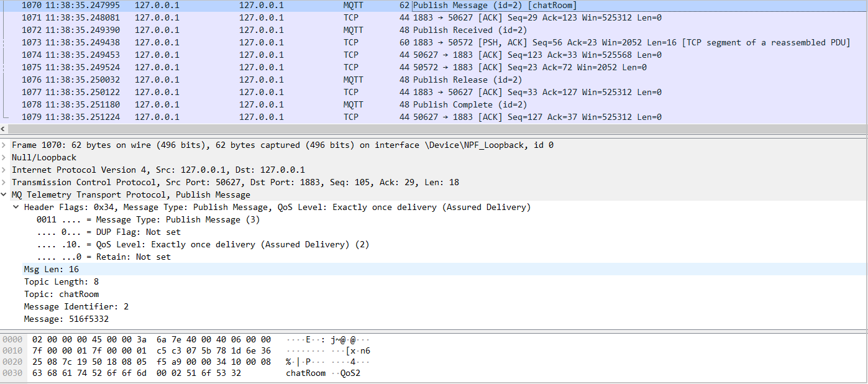Expand Internet Protocol Version 4 section
The width and height of the screenshot is (868, 384).
(5, 170)
